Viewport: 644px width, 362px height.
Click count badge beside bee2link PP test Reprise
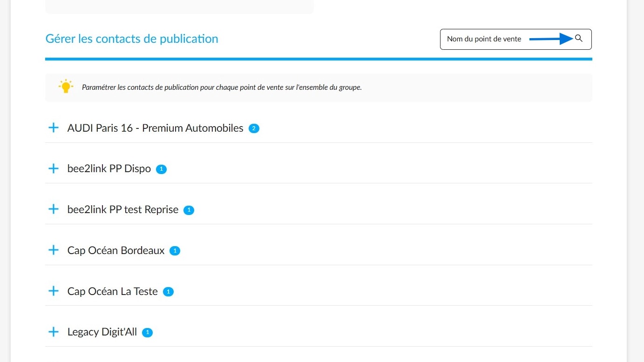point(189,210)
